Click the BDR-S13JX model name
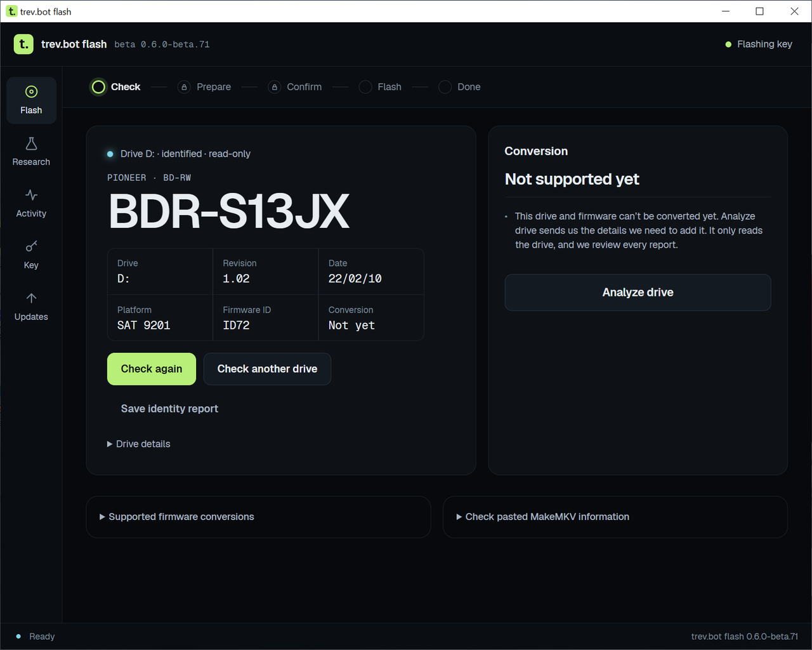 pyautogui.click(x=229, y=211)
